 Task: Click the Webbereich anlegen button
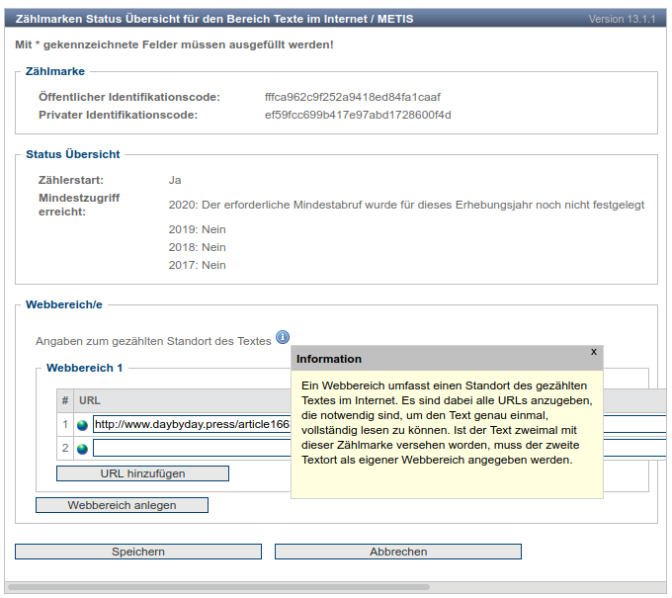pyautogui.click(x=122, y=505)
